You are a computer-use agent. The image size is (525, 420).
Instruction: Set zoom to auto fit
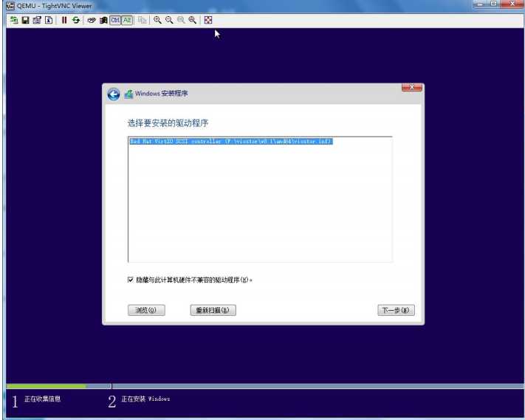click(x=193, y=20)
